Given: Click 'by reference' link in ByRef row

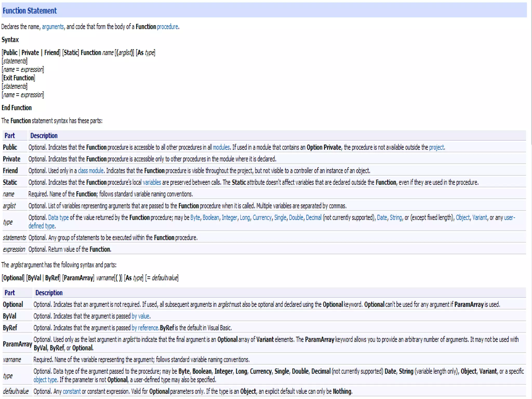Looking at the screenshot, I should 145,328.
